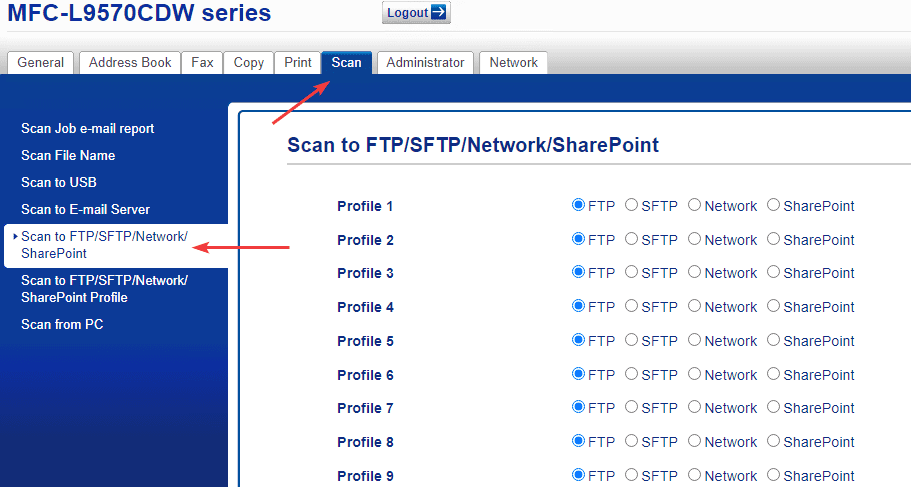Open Scan Job e-mail report page

click(88, 128)
